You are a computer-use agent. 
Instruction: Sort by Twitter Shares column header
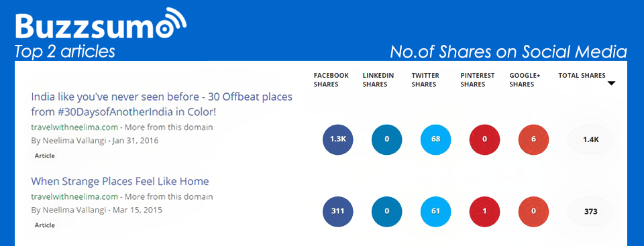click(x=425, y=80)
